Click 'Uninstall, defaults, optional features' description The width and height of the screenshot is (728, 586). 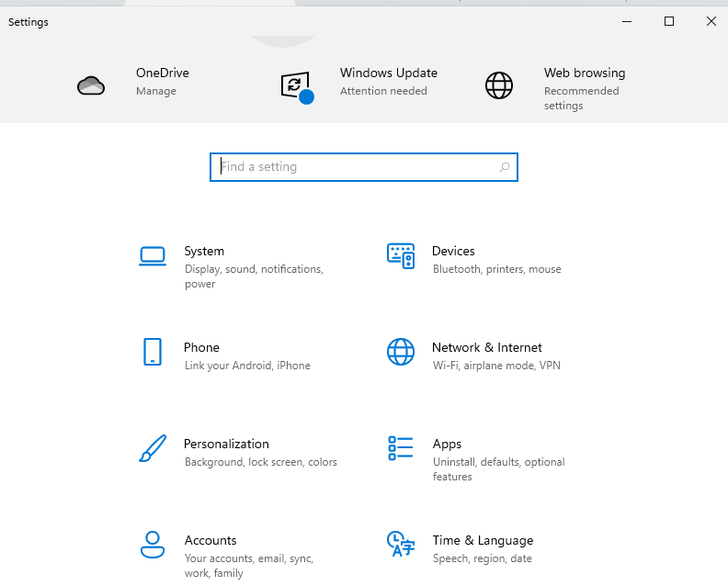[498, 469]
